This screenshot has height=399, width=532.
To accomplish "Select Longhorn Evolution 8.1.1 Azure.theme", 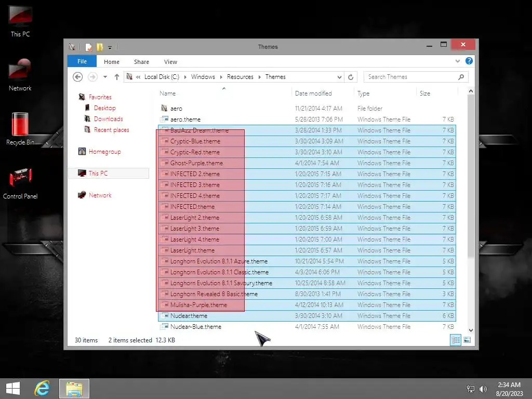I will 307,261.
